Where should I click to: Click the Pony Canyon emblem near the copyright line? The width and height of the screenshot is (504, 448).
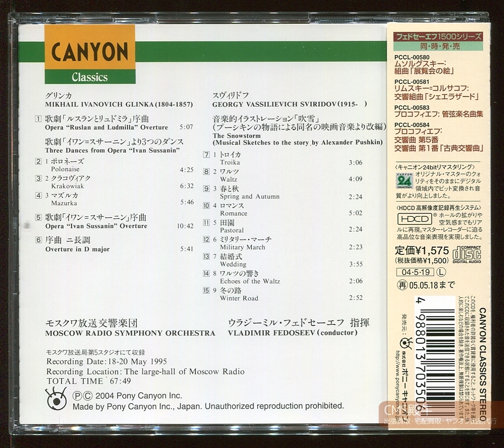pos(57,398)
